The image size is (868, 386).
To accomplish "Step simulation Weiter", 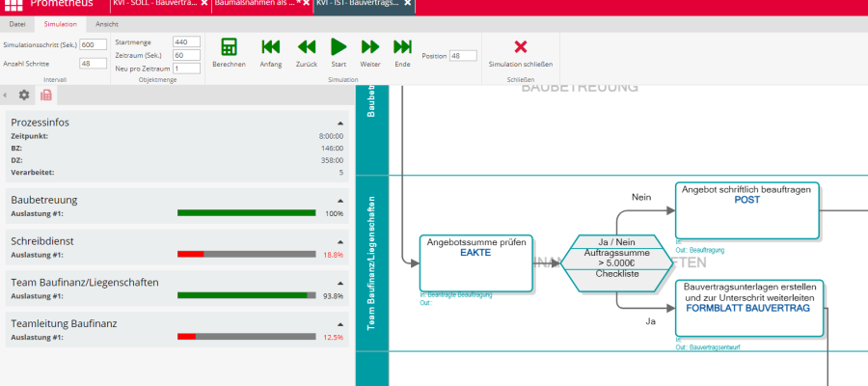I will (370, 47).
